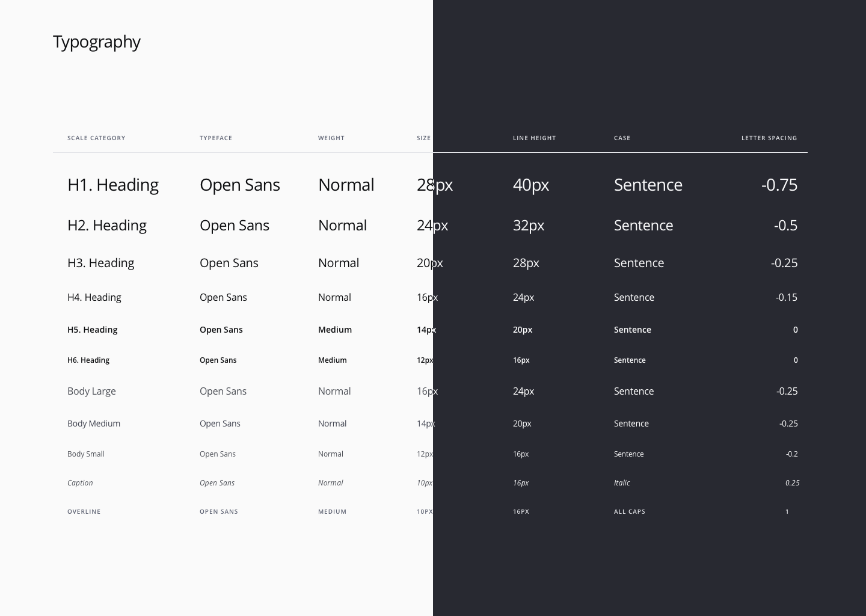The height and width of the screenshot is (616, 866).
Task: Click the H4. Heading label
Action: 94,297
